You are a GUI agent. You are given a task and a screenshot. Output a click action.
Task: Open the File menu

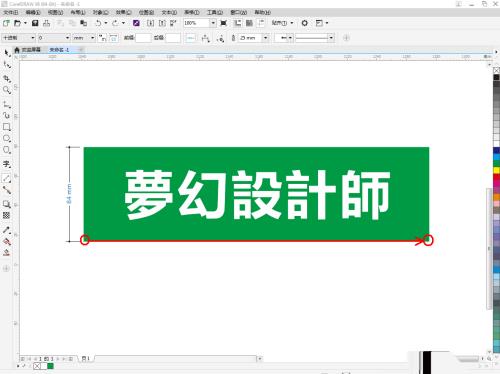[x=11, y=12]
